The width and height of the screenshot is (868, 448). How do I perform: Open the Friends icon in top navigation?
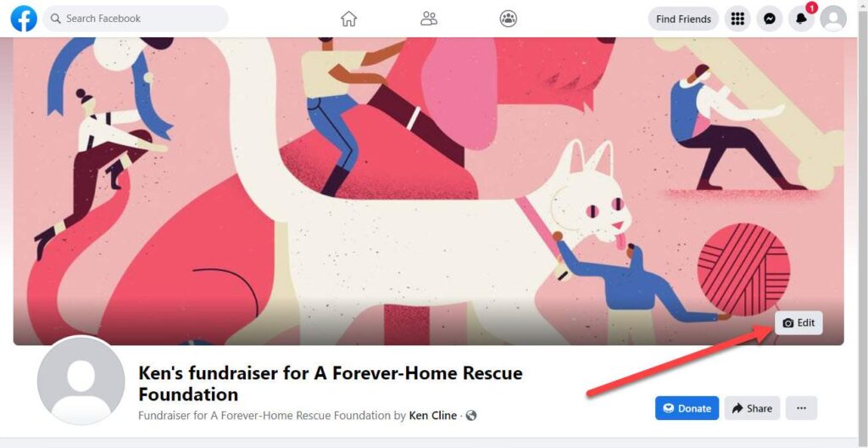(x=428, y=19)
